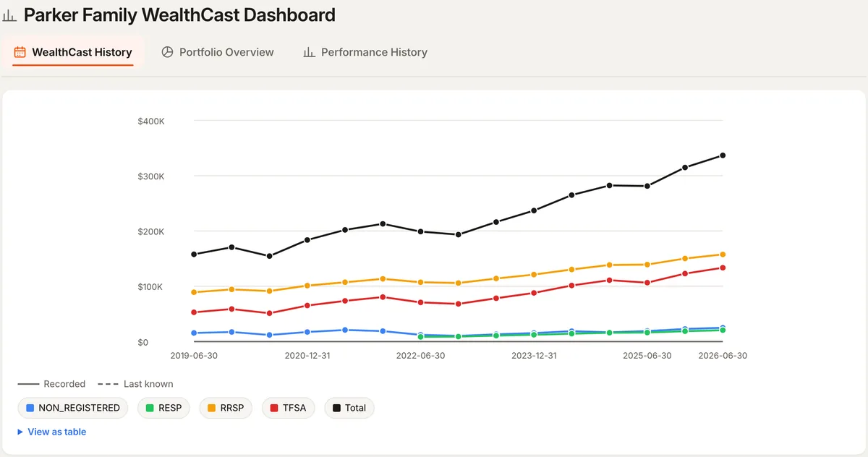868x457 pixels.
Task: Click the Parker Family WealthCast Dashboard title
Action: [179, 14]
